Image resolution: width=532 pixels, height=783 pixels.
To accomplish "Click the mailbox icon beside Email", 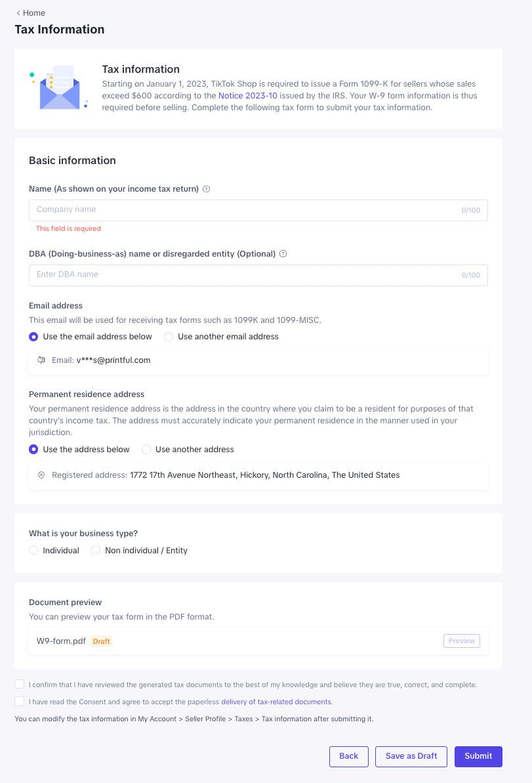I will 41,360.
